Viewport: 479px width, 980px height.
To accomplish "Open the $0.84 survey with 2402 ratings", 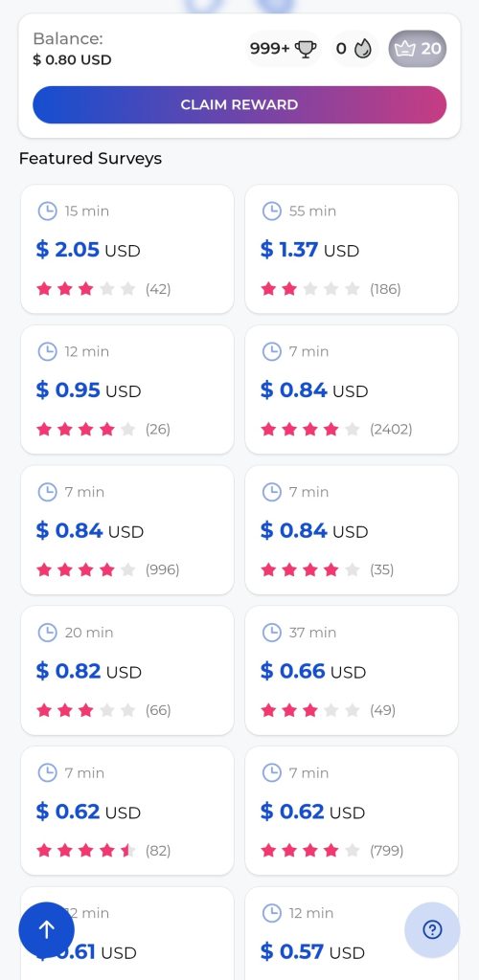I will (352, 390).
